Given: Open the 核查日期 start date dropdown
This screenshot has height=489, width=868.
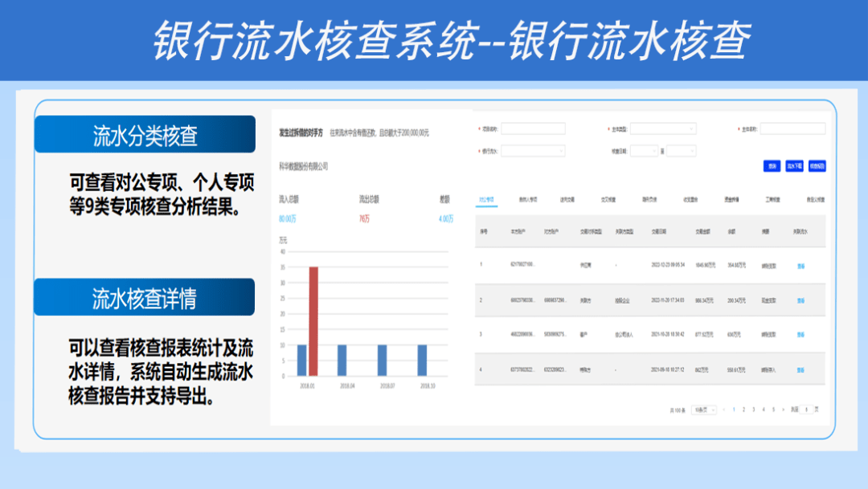Looking at the screenshot, I should [x=644, y=151].
